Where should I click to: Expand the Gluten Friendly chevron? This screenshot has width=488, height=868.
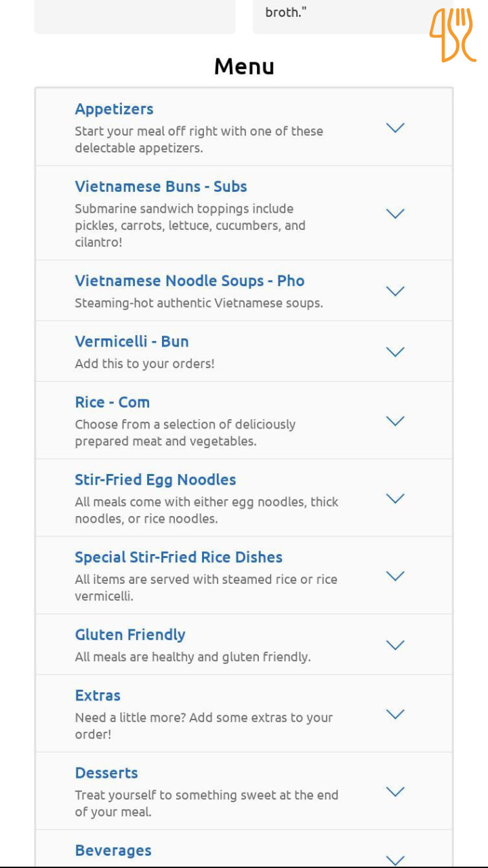pos(394,645)
